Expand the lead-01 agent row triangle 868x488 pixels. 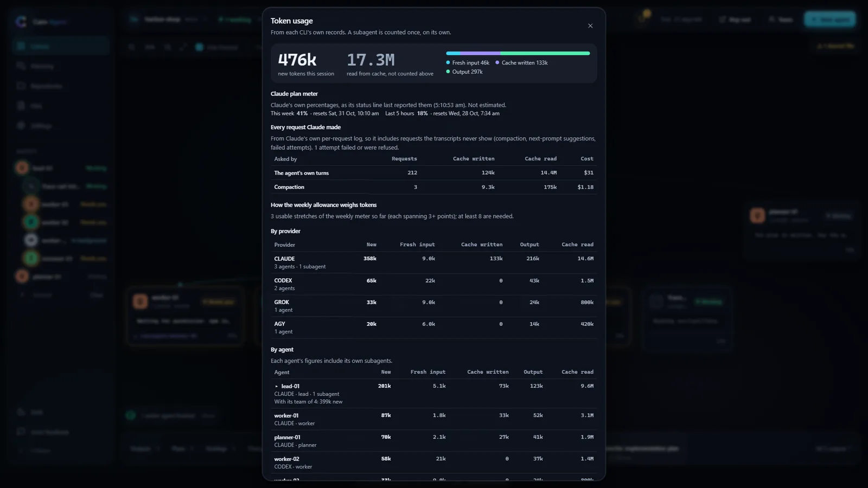(x=277, y=387)
